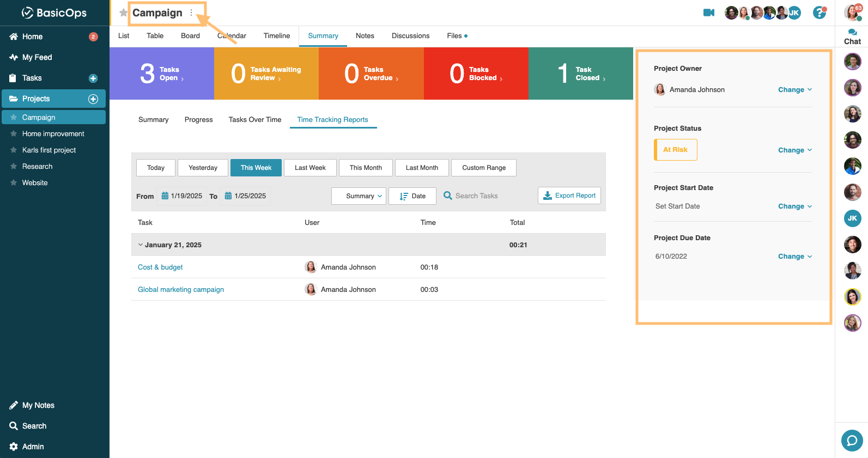Open the Campaign three-dot options menu
The image size is (868, 458).
click(x=191, y=13)
